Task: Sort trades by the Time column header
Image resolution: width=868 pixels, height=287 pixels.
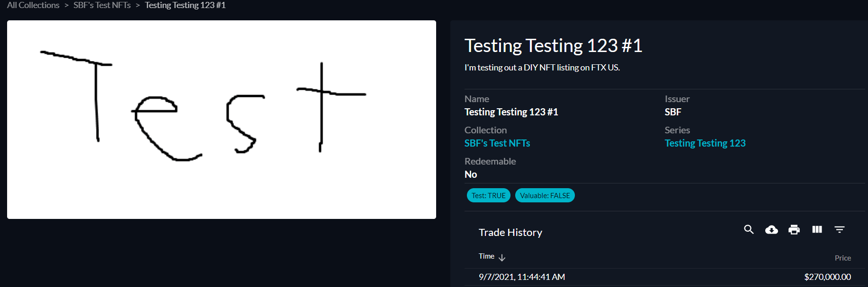Action: (486, 256)
